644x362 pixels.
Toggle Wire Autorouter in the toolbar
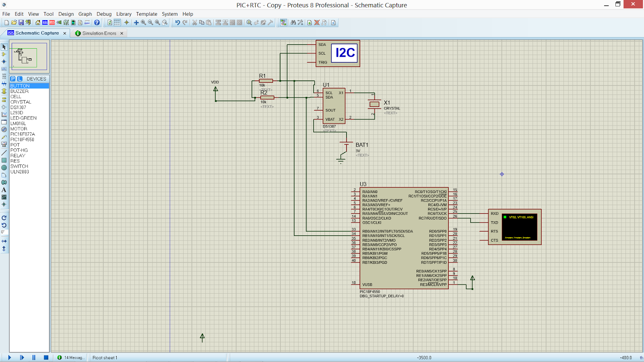point(283,23)
